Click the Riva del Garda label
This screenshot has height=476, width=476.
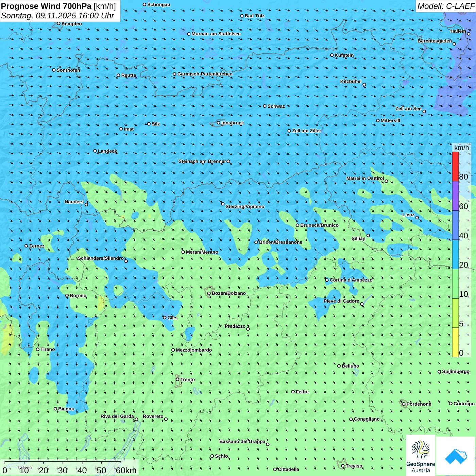[117, 416]
